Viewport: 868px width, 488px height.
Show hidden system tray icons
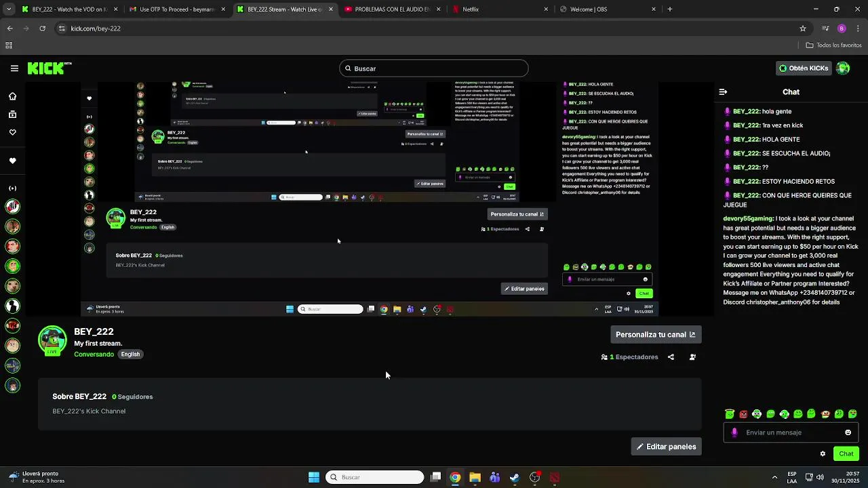click(774, 477)
